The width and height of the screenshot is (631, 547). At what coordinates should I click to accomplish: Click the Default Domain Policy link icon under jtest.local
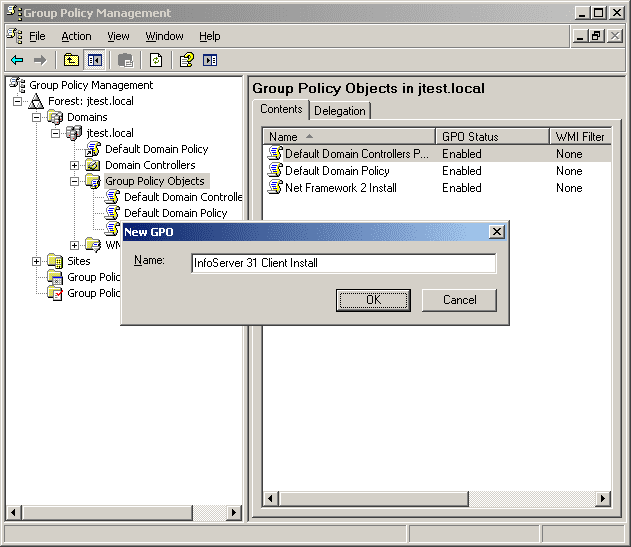click(93, 149)
